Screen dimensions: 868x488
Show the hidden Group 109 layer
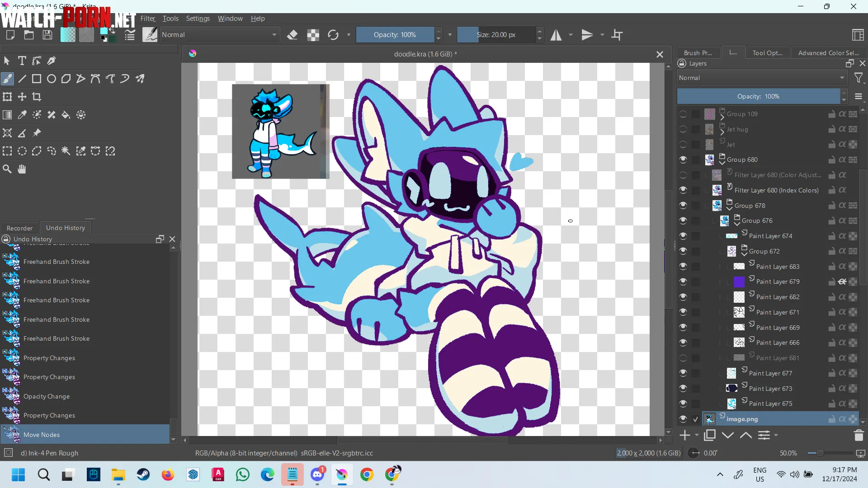pyautogui.click(x=683, y=114)
